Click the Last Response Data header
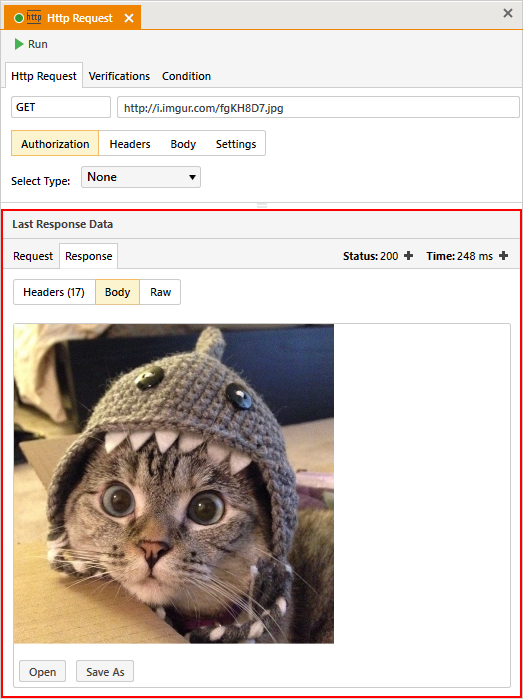523x699 pixels. [x=62, y=224]
